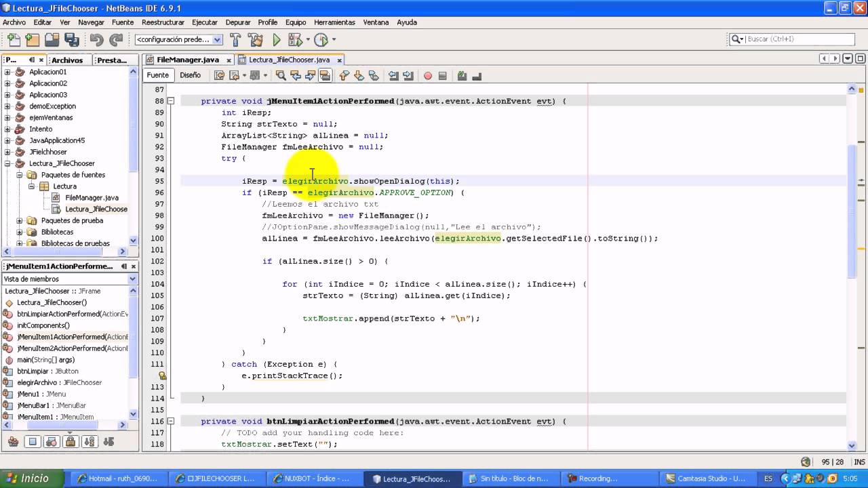Go to Previous Bookmark icon
This screenshot has height=488, width=868.
click(344, 75)
